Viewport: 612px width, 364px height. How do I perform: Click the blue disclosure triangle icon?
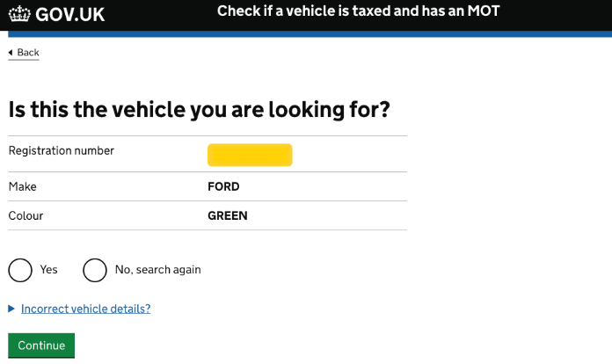[11, 309]
